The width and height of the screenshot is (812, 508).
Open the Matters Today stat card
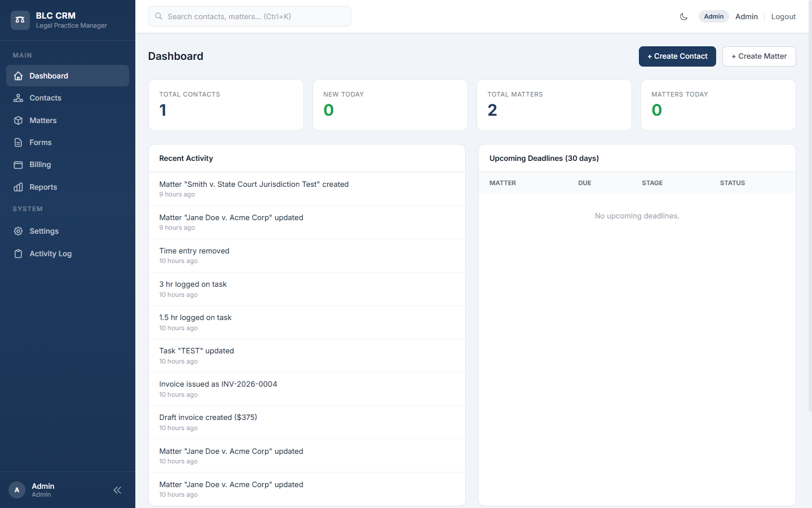[x=718, y=105]
